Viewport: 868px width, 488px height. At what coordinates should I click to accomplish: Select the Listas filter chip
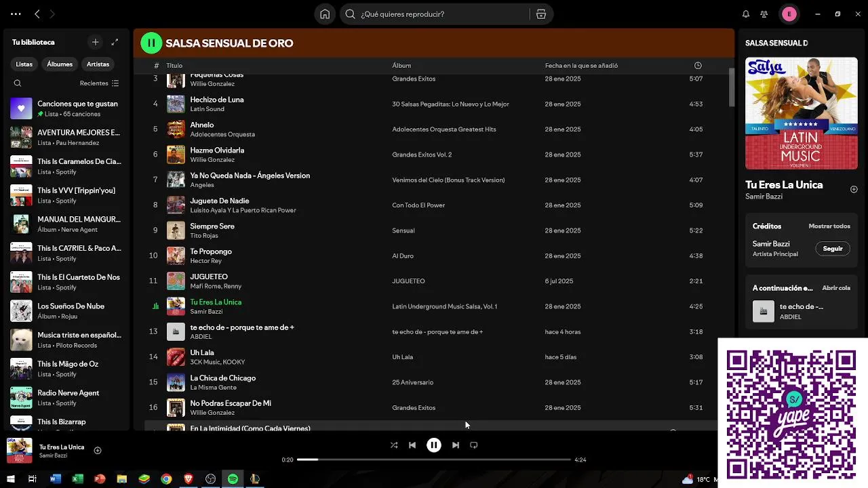24,64
